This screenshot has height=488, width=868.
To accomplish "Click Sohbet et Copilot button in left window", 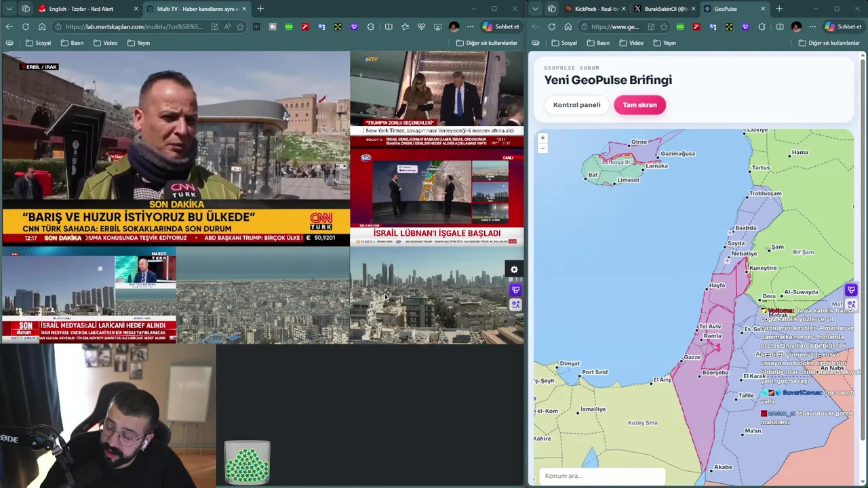I will click(500, 26).
